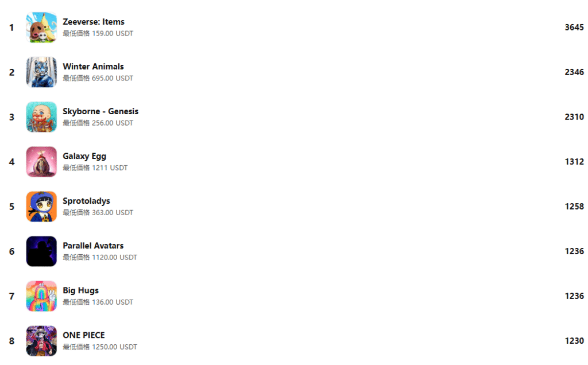Open the Zeeverse: Items collection icon
Viewport: 588px width, 365px height.
(x=41, y=28)
